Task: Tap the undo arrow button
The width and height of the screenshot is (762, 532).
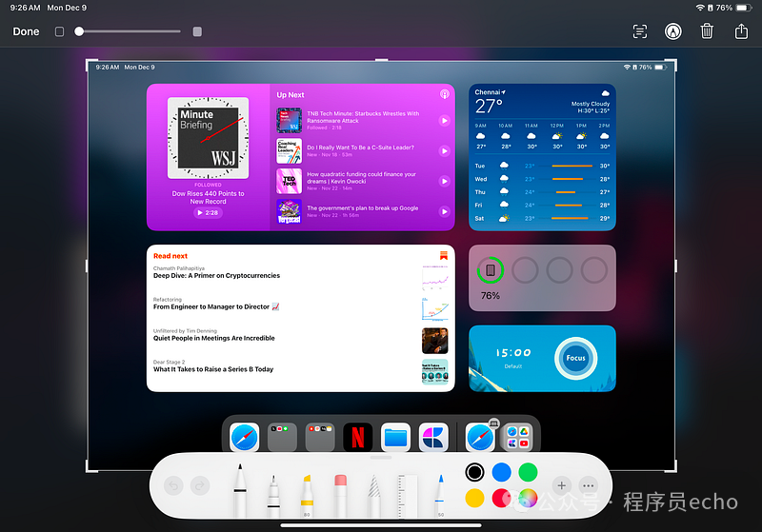Action: point(173,485)
